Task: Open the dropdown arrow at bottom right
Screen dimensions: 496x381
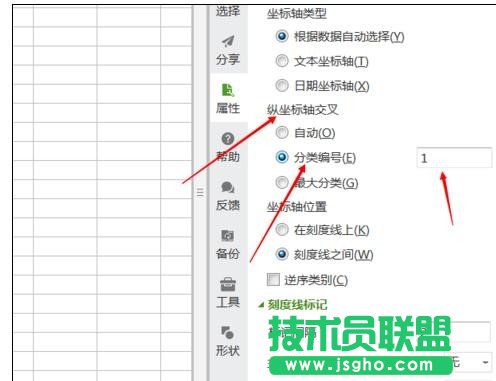Action: (x=486, y=362)
